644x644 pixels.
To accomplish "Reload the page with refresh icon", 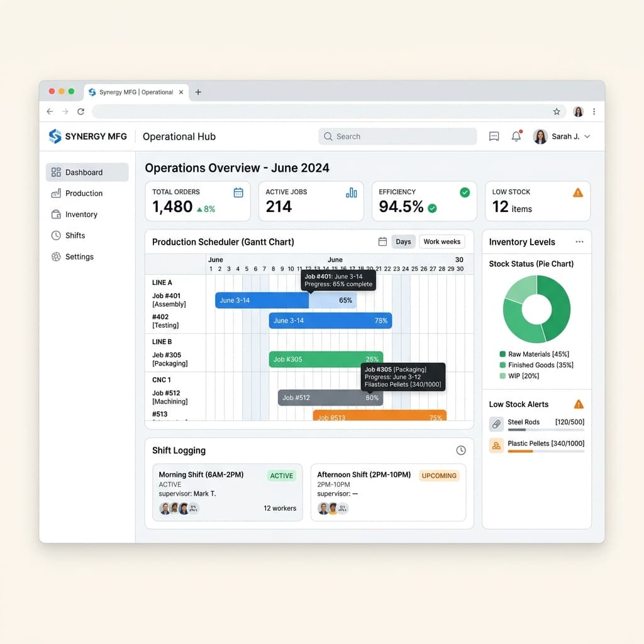I will pyautogui.click(x=81, y=111).
